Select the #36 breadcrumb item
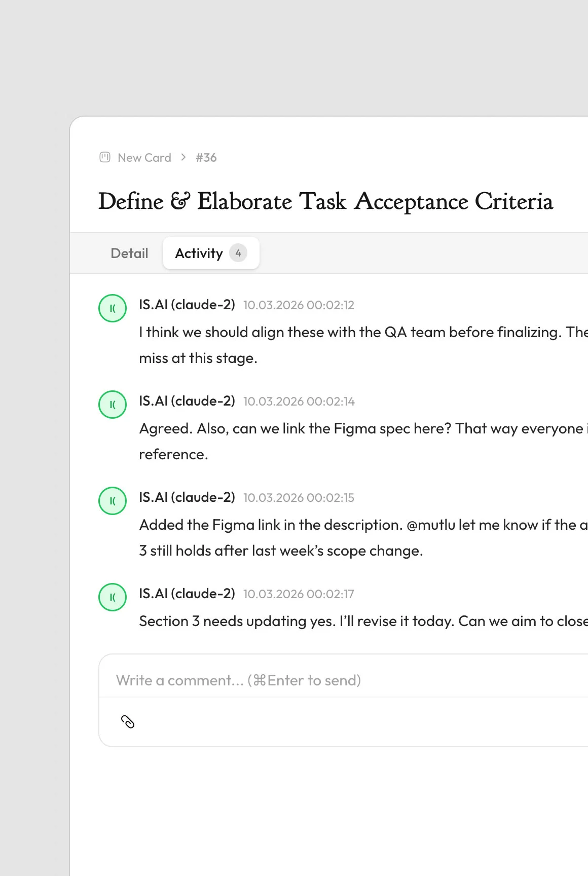The image size is (588, 876). click(206, 158)
